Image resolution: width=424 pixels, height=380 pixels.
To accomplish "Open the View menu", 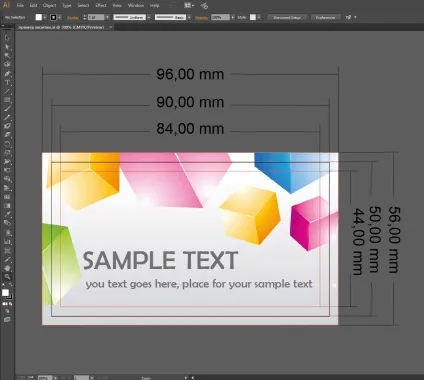I will [117, 5].
